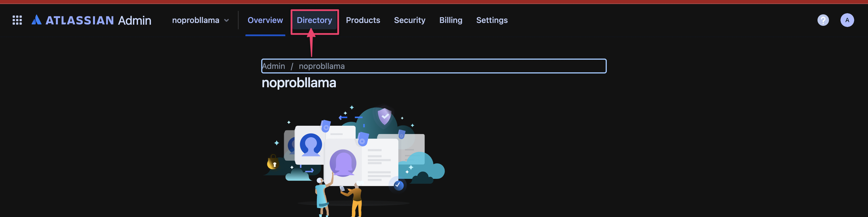Open the app switcher grid icon
The width and height of the screenshot is (868, 217).
click(x=17, y=20)
